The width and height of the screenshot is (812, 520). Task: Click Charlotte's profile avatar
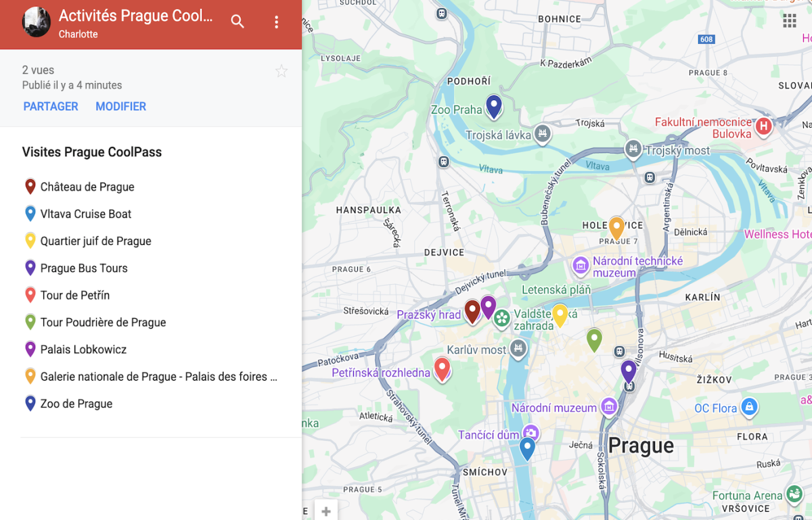click(x=37, y=22)
